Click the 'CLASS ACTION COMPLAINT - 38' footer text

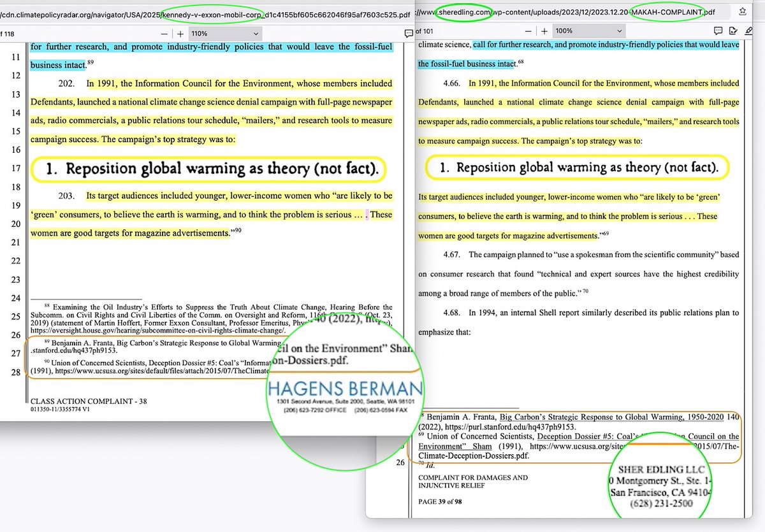[x=89, y=401]
